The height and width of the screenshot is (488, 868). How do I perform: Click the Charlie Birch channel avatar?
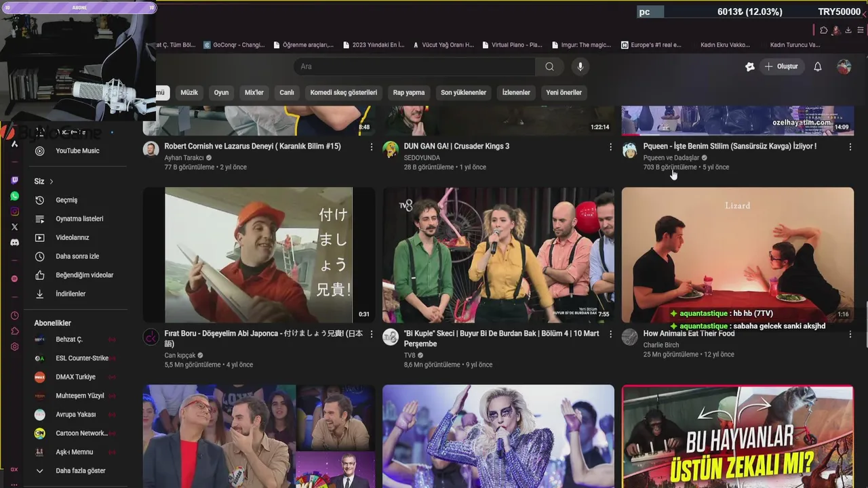pyautogui.click(x=630, y=337)
